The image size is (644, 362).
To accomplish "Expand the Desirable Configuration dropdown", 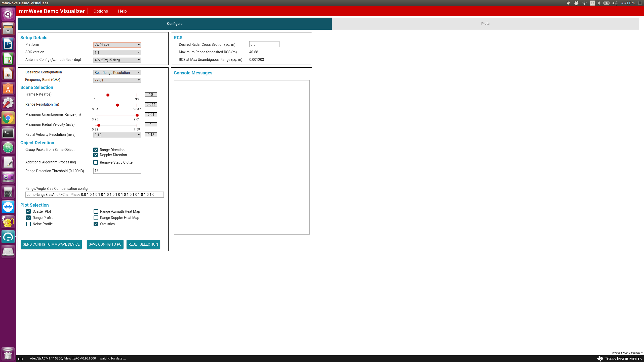I will tap(117, 73).
